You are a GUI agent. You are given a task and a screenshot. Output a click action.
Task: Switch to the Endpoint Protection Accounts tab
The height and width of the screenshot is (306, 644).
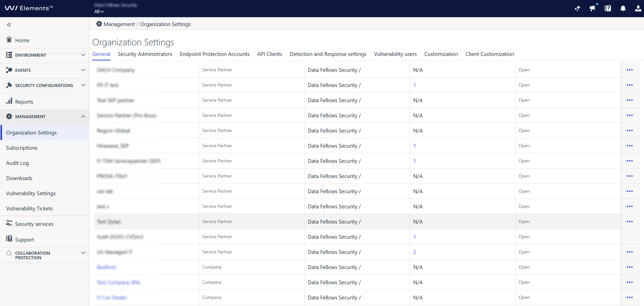pos(215,54)
